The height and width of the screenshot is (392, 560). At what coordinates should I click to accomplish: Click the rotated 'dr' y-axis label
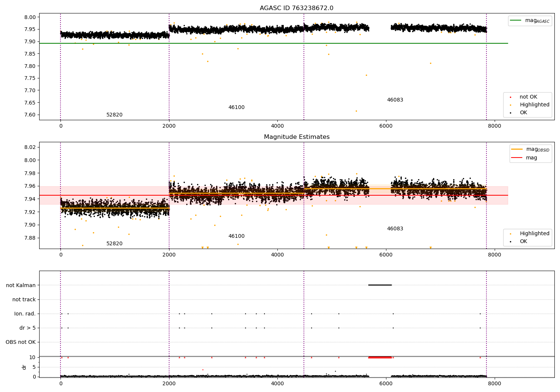click(x=24, y=367)
